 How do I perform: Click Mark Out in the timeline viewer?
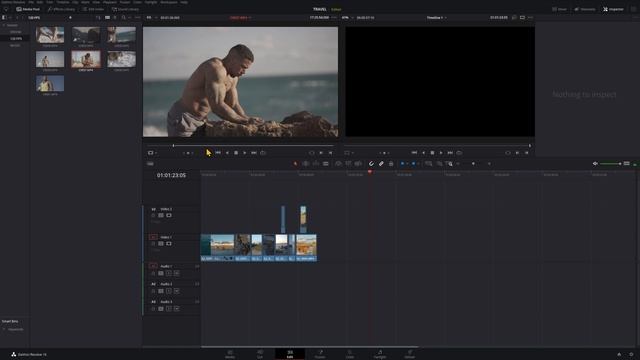click(527, 153)
